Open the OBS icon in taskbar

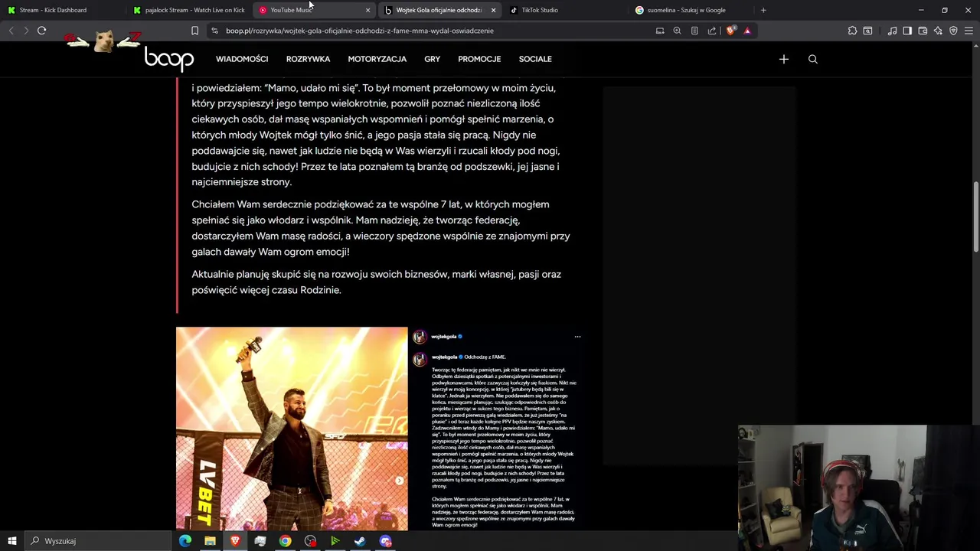coord(310,541)
